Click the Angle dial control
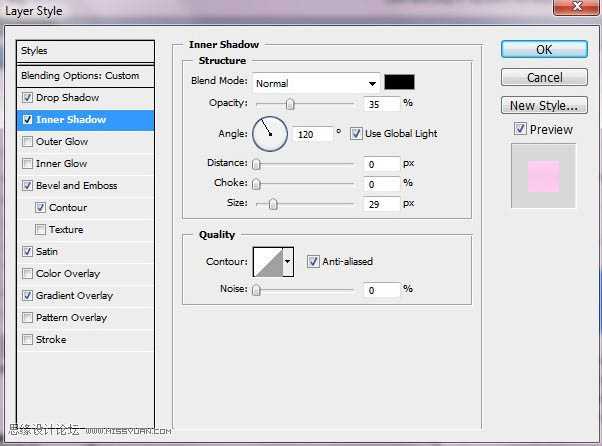The width and height of the screenshot is (602, 446). [x=270, y=134]
